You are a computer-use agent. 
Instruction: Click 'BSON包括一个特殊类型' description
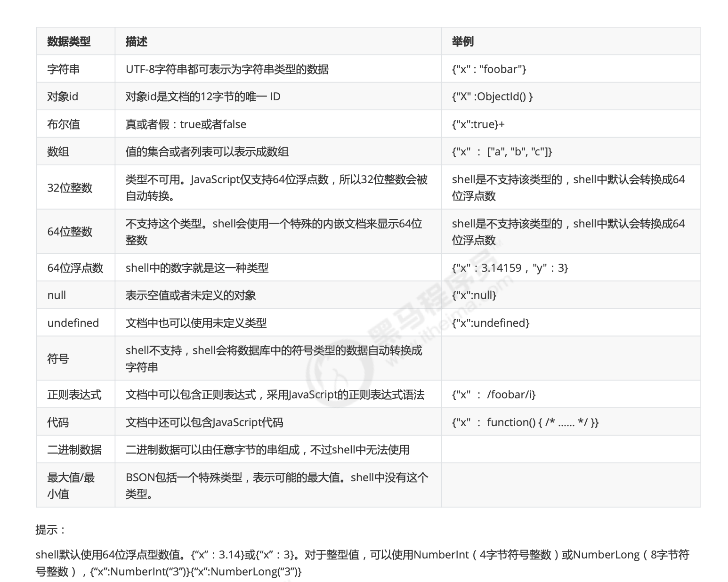point(277,485)
